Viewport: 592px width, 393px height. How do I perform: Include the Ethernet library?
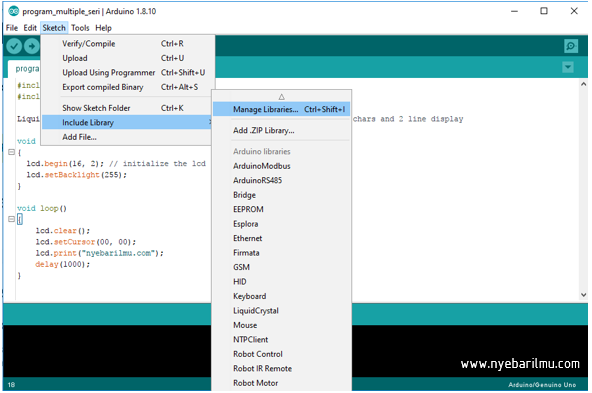pos(282,239)
